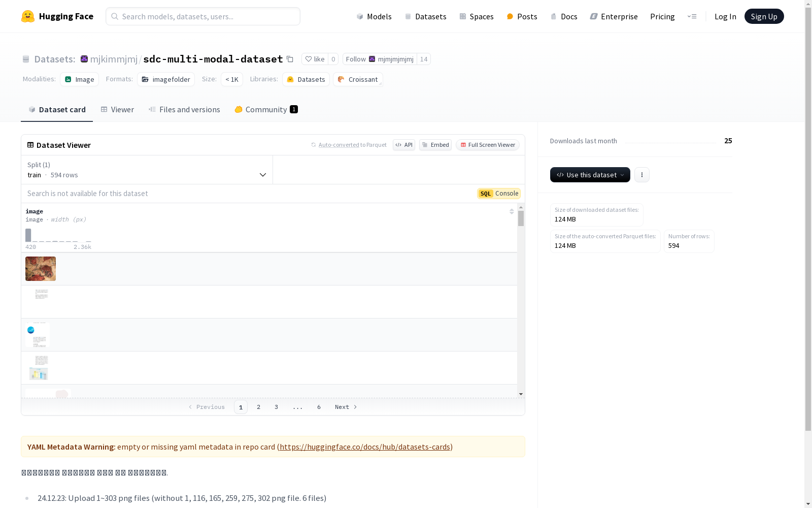This screenshot has width=812, height=508.
Task: Click the heart like button
Action: pos(315,59)
